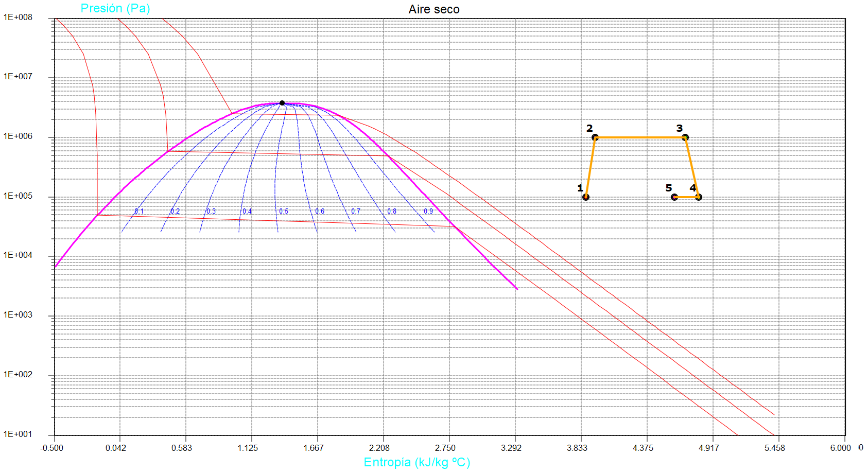Select the 1E+005 pressure axis label

[x=18, y=196]
